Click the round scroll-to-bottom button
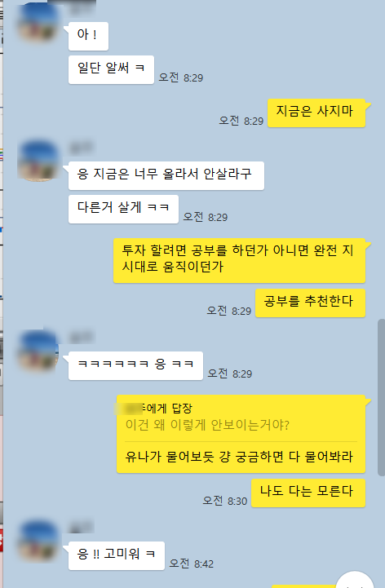Viewport: 385px width, 588px height. [x=355, y=580]
